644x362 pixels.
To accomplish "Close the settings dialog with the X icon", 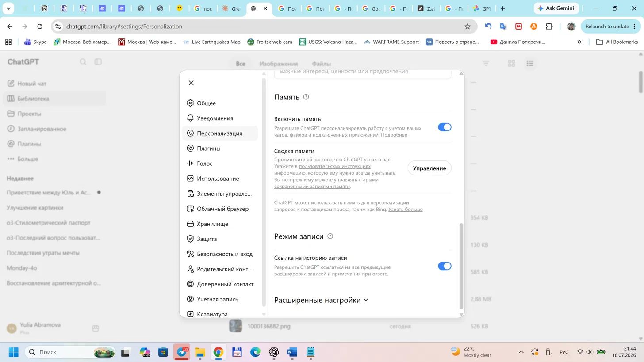I will click(191, 83).
